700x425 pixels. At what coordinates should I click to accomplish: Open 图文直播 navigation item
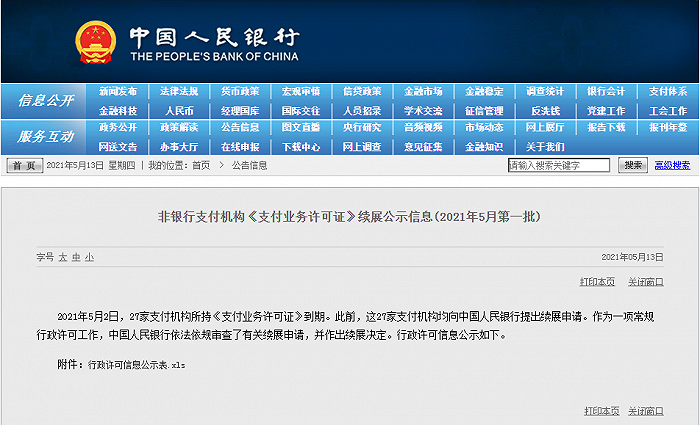[x=301, y=128]
